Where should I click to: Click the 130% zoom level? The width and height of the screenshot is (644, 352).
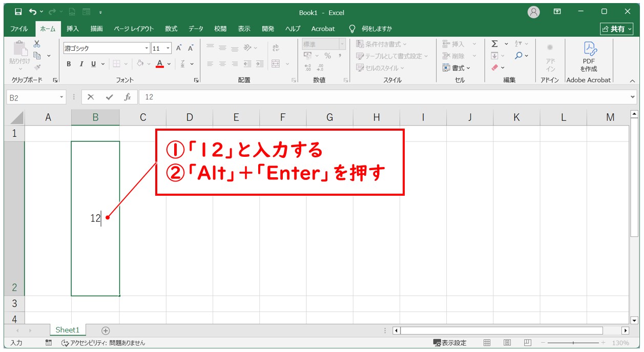[620, 343]
